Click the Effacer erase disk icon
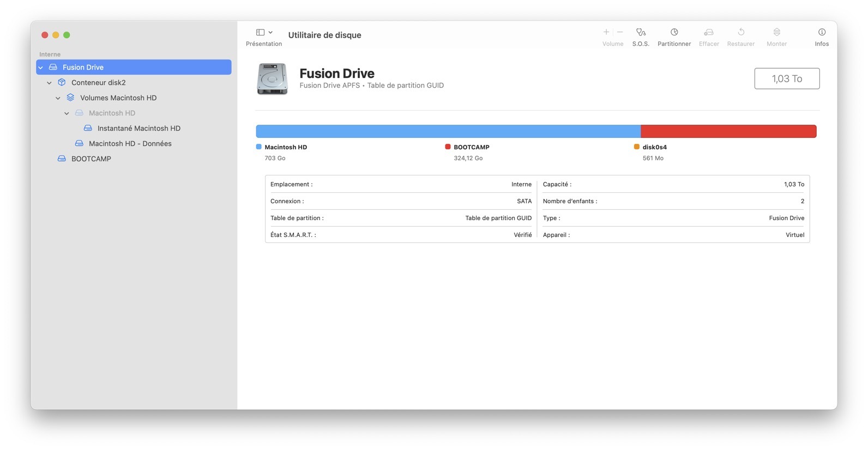The width and height of the screenshot is (868, 450). coord(709,32)
